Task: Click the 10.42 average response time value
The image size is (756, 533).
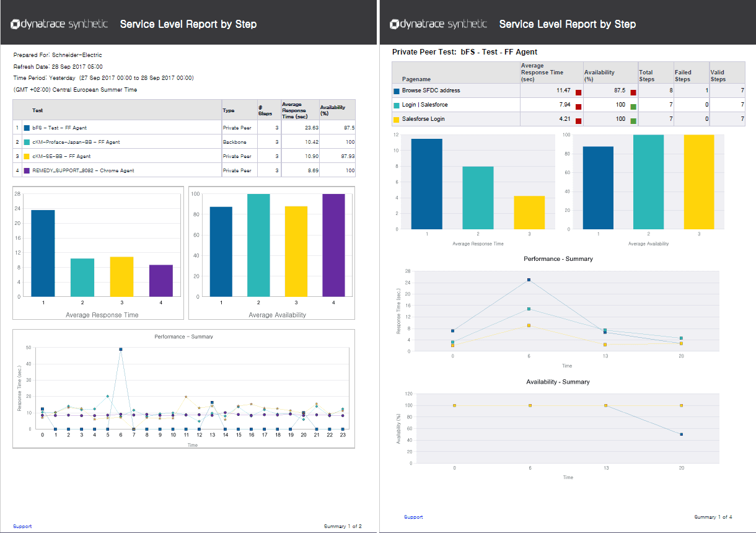Action: (311, 142)
